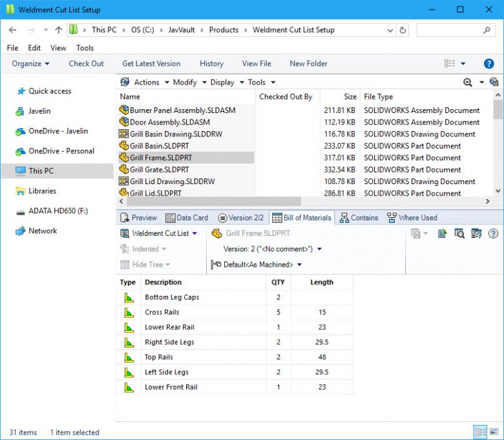Switch to details view icon in status bar

(x=481, y=432)
